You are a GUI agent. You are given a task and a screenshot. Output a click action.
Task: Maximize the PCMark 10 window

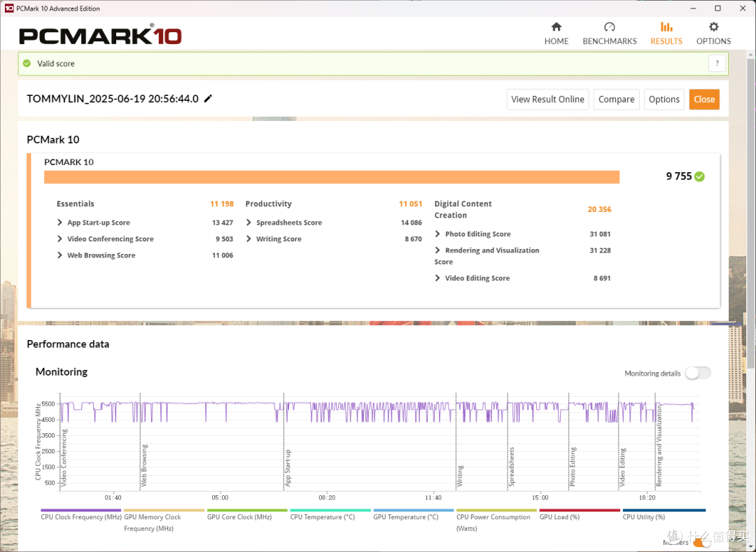[x=718, y=8]
